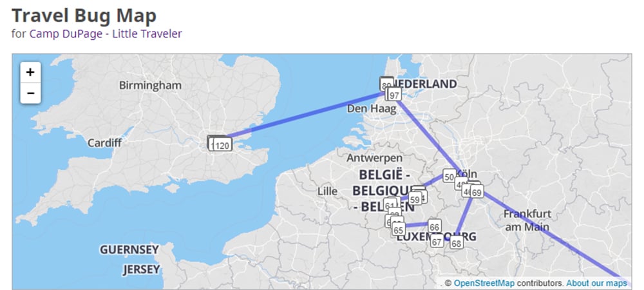Image resolution: width=644 pixels, height=290 pixels.
Task: Zoom in using the plus button
Action: (30, 72)
